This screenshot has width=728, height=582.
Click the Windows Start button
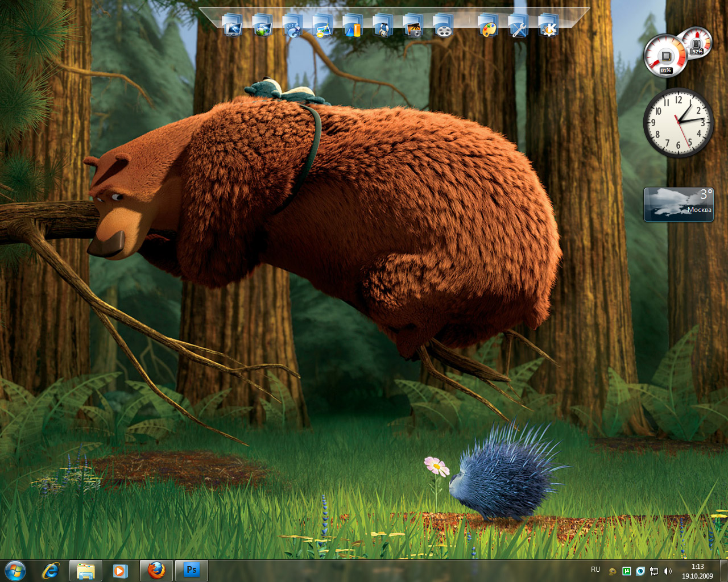coord(15,570)
